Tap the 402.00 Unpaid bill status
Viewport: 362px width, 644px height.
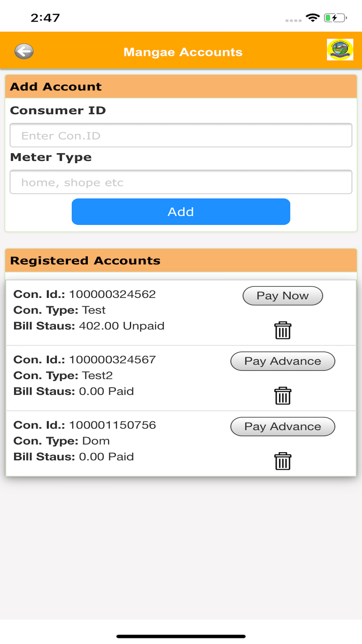pos(122,326)
